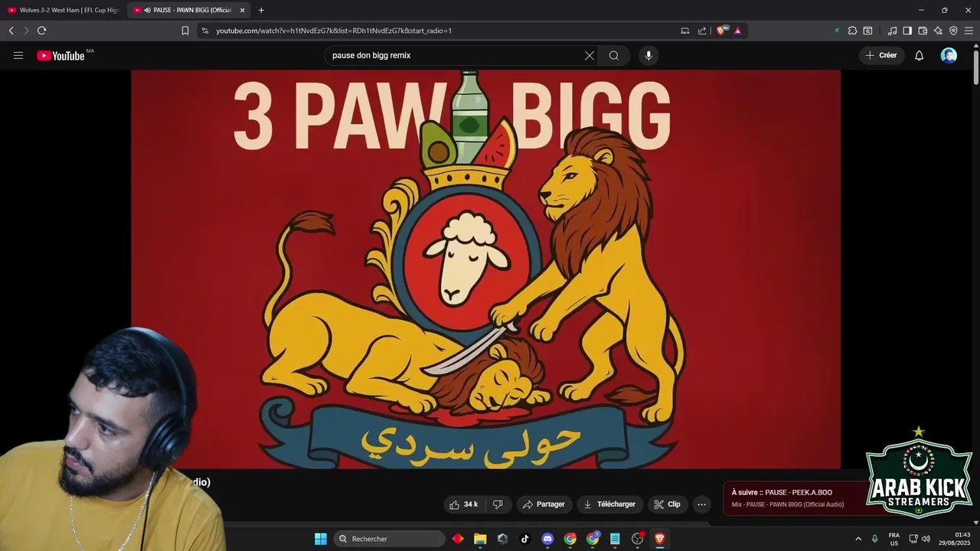Screen dimensions: 980x551
Task: Click the site settings icon by the URL
Action: 205,31
